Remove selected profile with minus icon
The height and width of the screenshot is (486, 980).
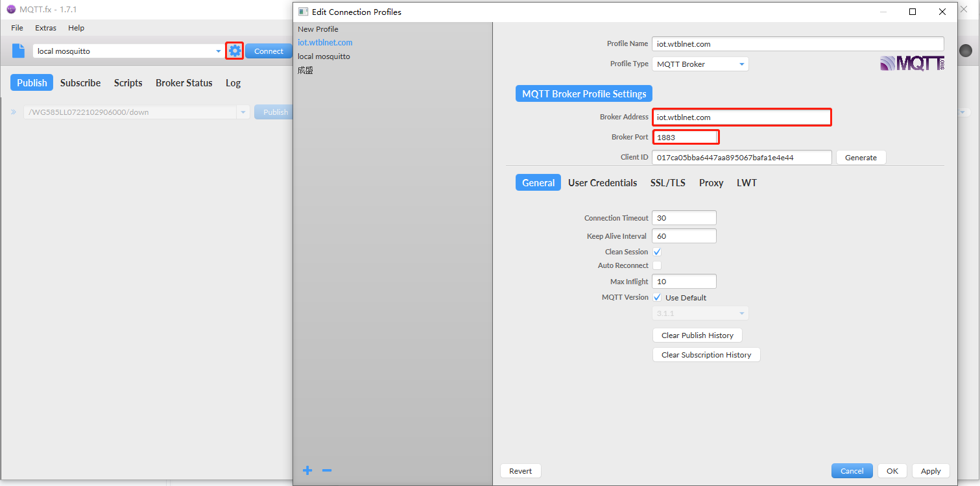[x=327, y=470]
